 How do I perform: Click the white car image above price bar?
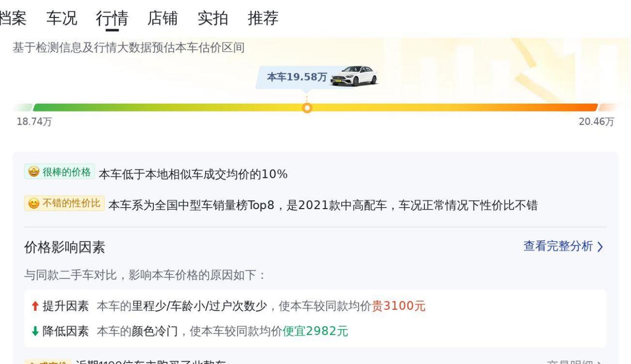(354, 76)
